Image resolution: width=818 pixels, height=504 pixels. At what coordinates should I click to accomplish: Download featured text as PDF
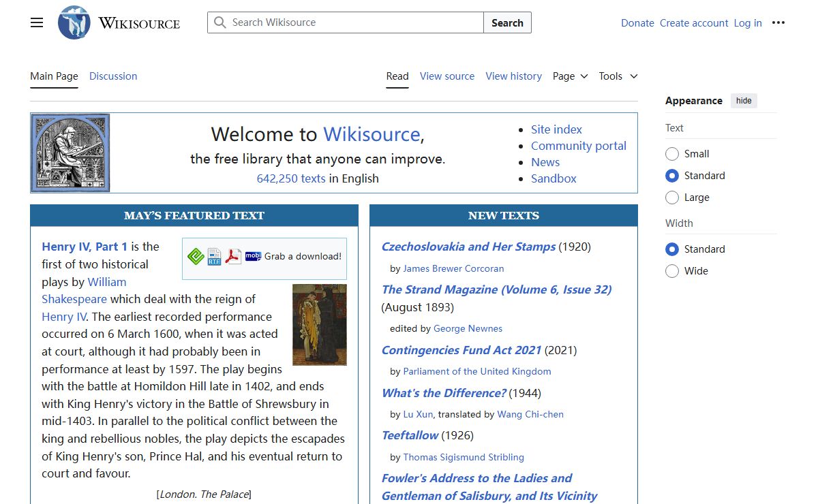click(234, 256)
